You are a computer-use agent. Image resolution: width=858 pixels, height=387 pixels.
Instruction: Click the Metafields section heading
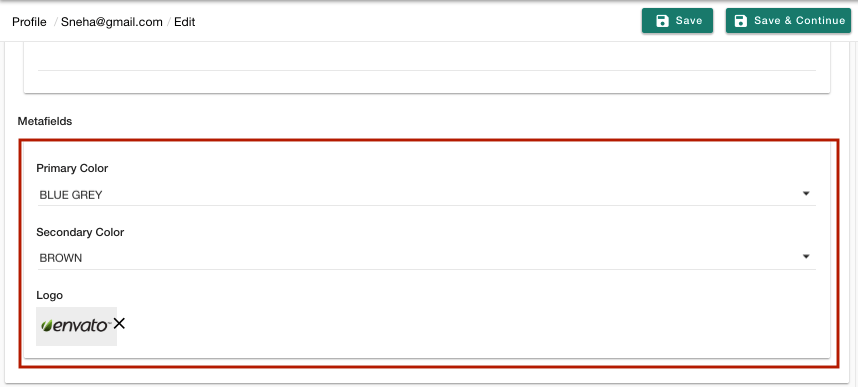45,122
